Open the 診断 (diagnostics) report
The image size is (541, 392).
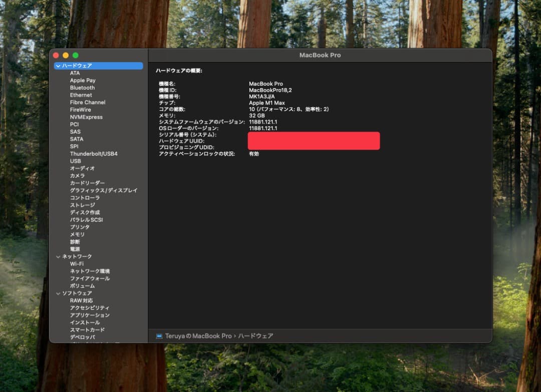point(75,241)
